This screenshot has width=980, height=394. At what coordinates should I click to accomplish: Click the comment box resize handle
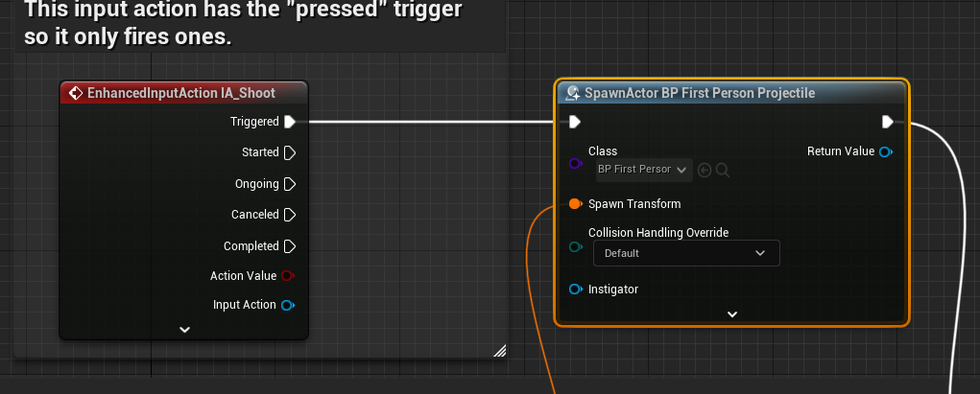click(x=499, y=351)
